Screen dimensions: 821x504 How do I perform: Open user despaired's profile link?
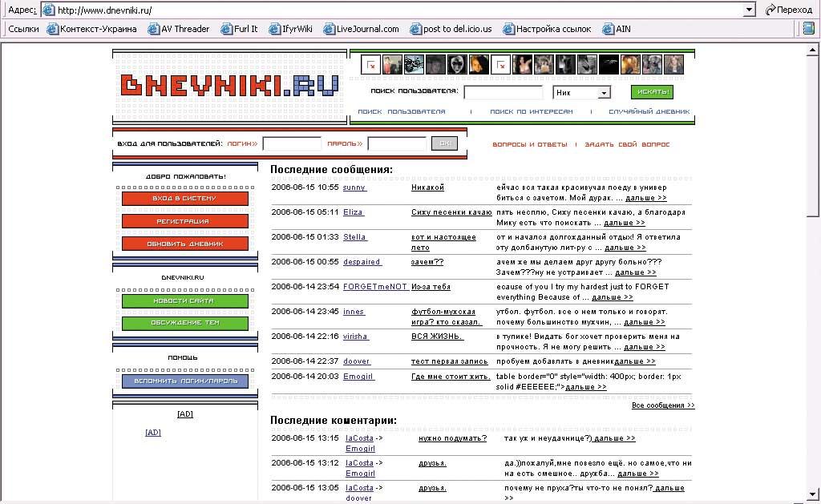pyautogui.click(x=362, y=262)
